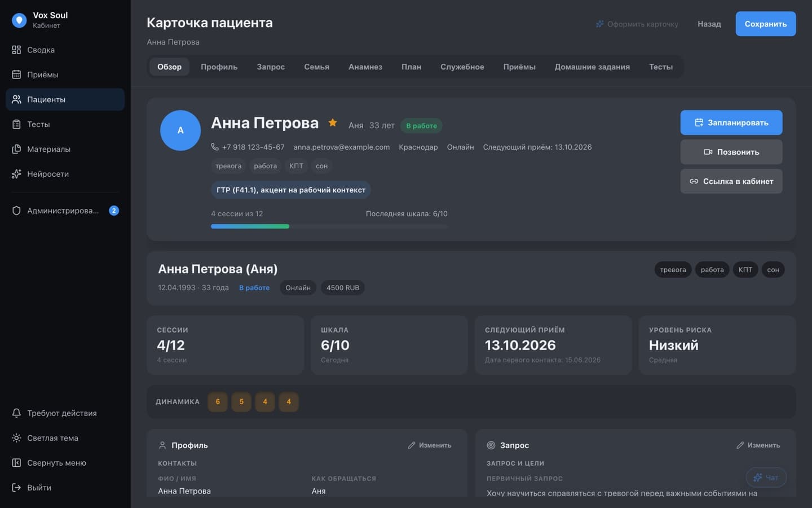Click the Сессии 4/12 stat card
This screenshot has width=812, height=508.
(x=225, y=345)
